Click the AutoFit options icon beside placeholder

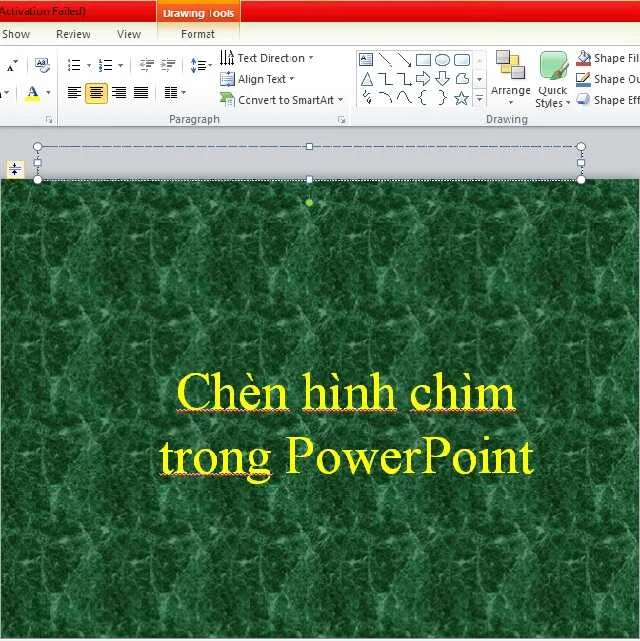pyautogui.click(x=15, y=169)
